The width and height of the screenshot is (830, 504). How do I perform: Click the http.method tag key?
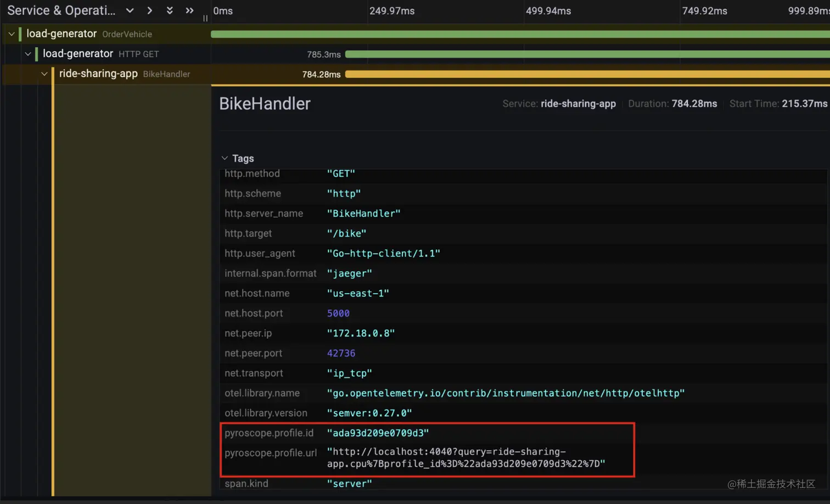[252, 173]
